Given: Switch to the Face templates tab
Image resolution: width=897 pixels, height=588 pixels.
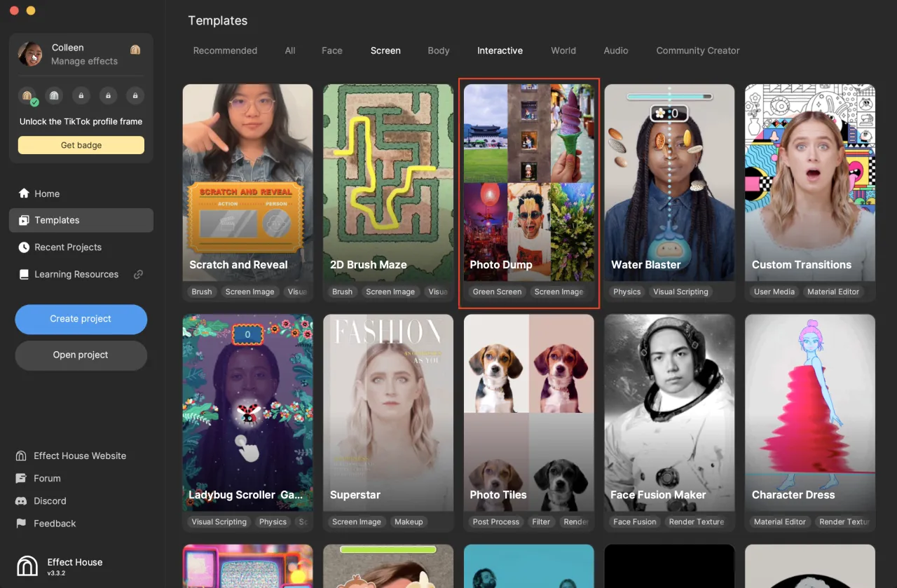Looking at the screenshot, I should (x=331, y=50).
